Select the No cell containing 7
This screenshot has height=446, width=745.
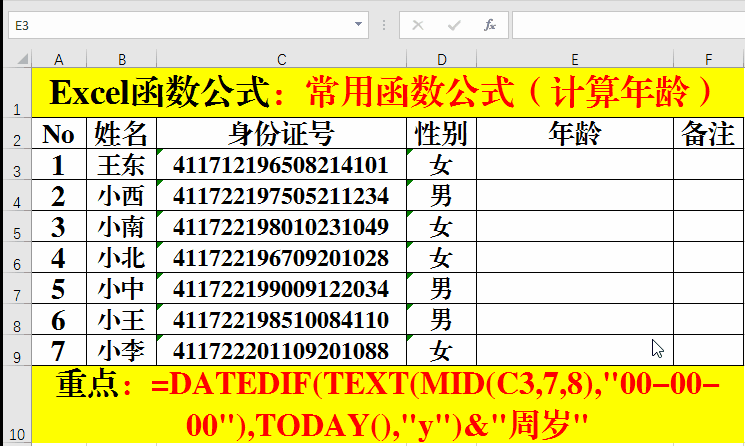click(59, 350)
